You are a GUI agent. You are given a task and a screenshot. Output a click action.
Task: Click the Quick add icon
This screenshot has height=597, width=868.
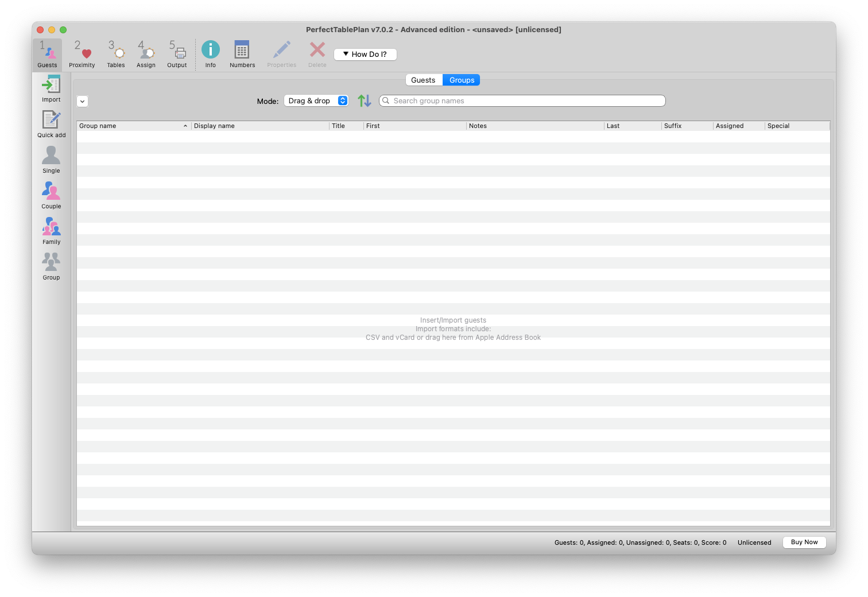(x=51, y=124)
